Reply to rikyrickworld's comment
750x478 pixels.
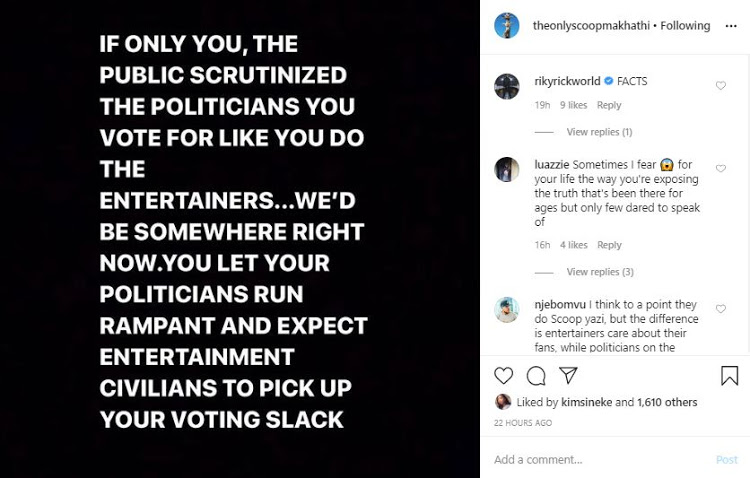tap(609, 105)
